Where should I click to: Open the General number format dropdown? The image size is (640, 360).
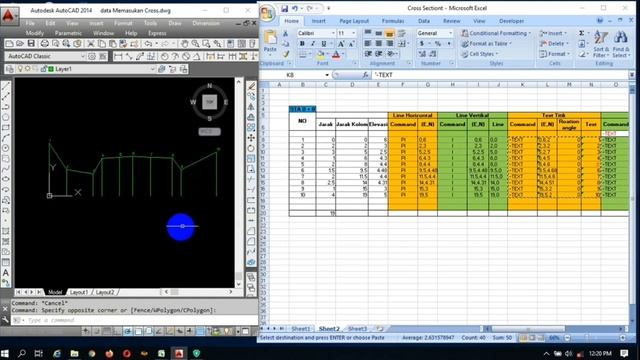451,33
